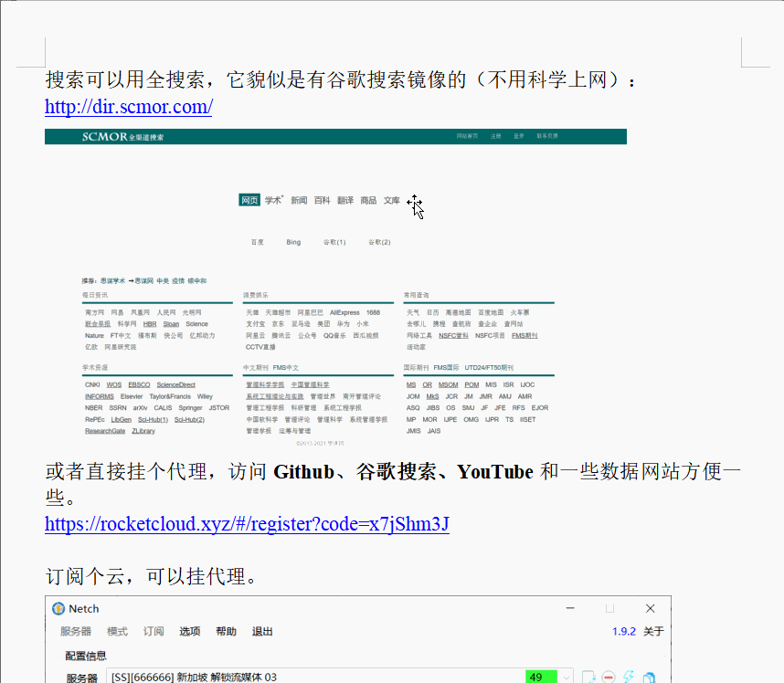Click the lightning speed test icon in Netch

pos(629,677)
